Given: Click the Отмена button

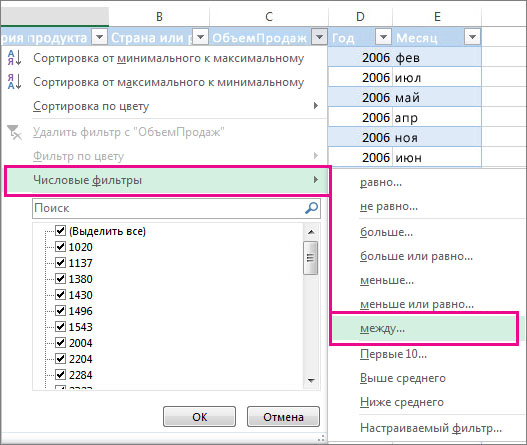Looking at the screenshot, I should point(283,417).
